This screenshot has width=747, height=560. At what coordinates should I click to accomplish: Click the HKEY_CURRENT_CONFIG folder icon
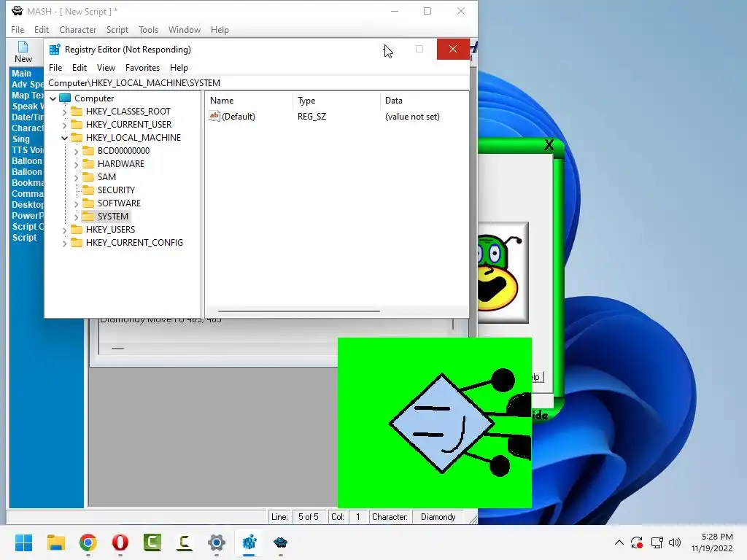[x=77, y=242]
